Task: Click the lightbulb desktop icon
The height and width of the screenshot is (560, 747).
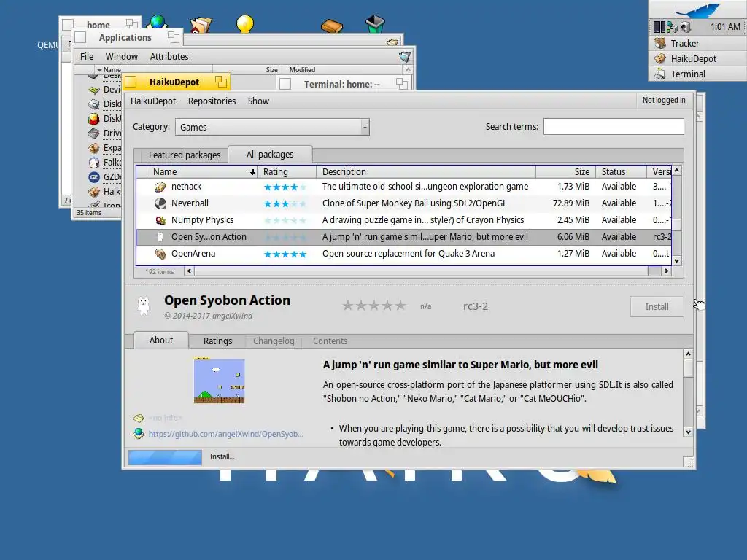Action: click(x=245, y=23)
